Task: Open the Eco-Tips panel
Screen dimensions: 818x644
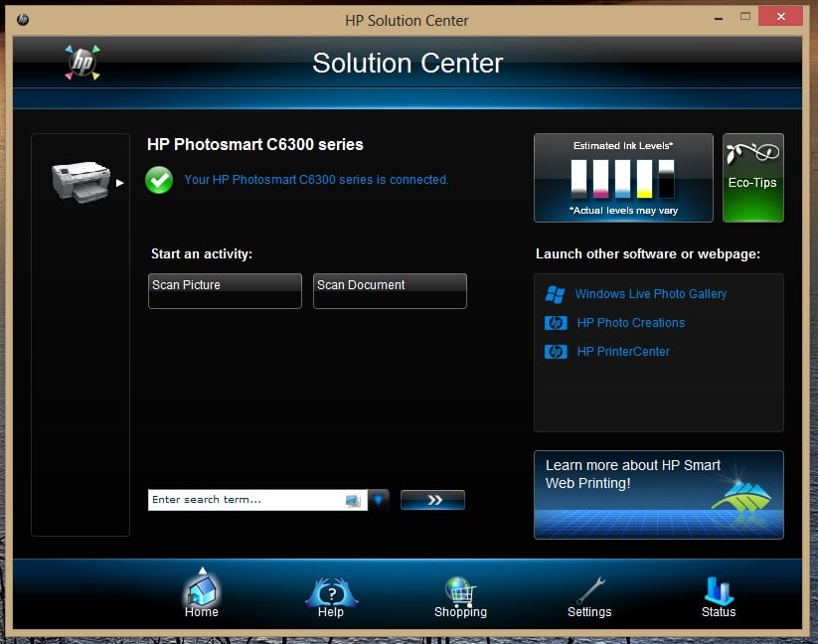Action: coord(752,178)
